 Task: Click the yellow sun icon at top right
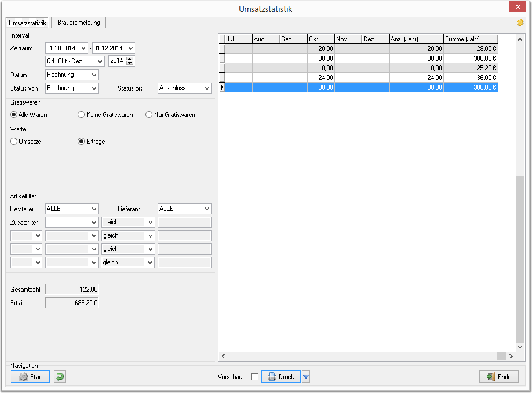coord(520,23)
